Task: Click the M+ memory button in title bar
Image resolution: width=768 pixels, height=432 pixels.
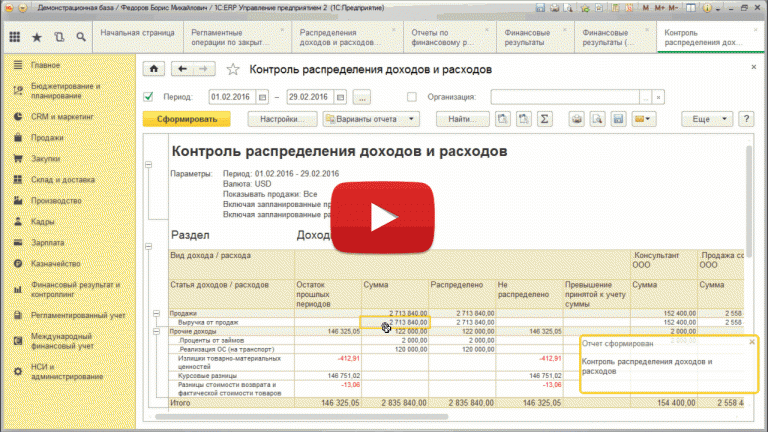Action: click(x=660, y=8)
